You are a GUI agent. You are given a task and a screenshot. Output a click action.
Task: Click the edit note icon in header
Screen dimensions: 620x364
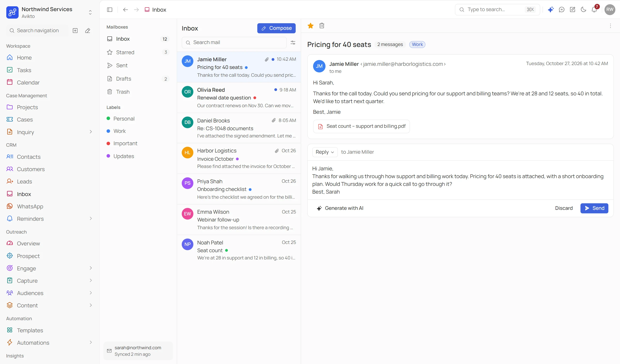(x=573, y=10)
